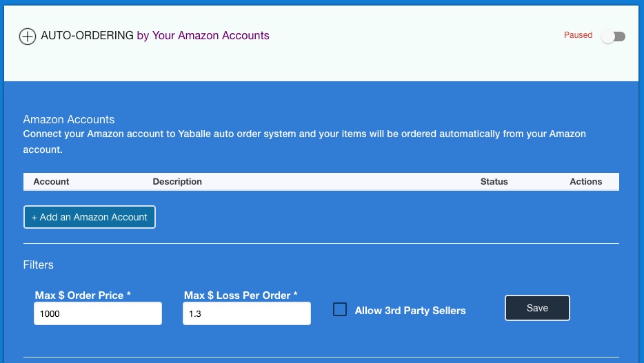644x363 pixels.
Task: Click the 'Max $ Order Price' label
Action: 83,295
